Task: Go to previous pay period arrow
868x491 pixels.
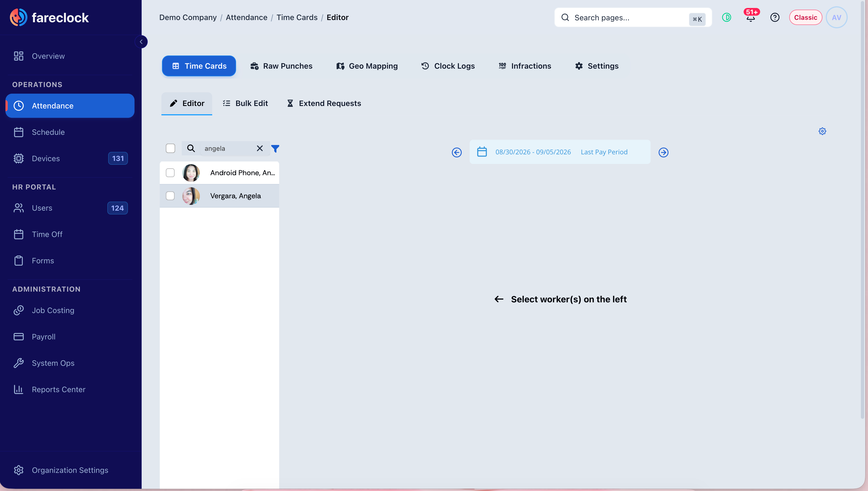Action: pos(457,152)
